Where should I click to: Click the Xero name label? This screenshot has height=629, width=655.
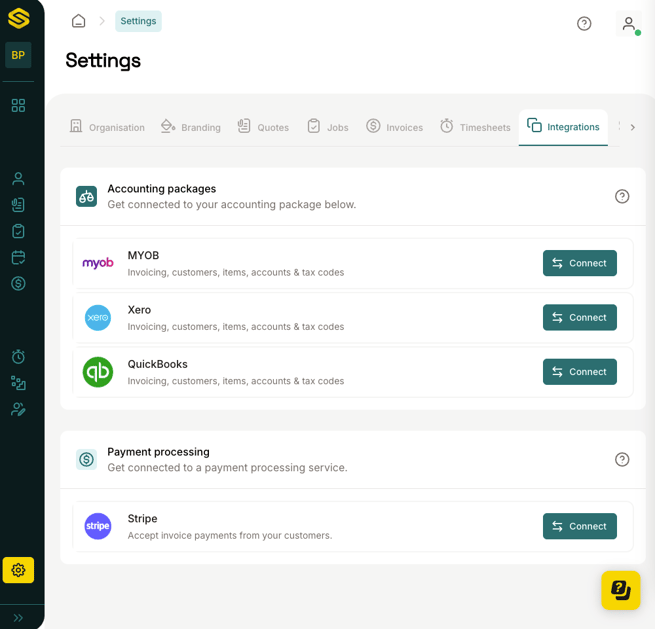point(139,310)
